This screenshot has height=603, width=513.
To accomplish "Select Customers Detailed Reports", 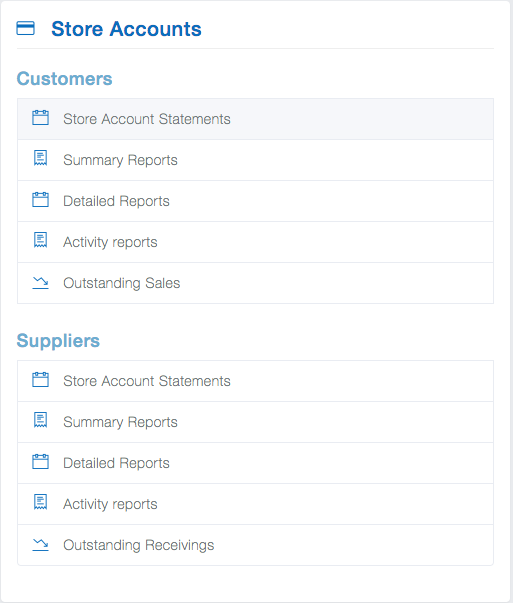I will [x=255, y=201].
